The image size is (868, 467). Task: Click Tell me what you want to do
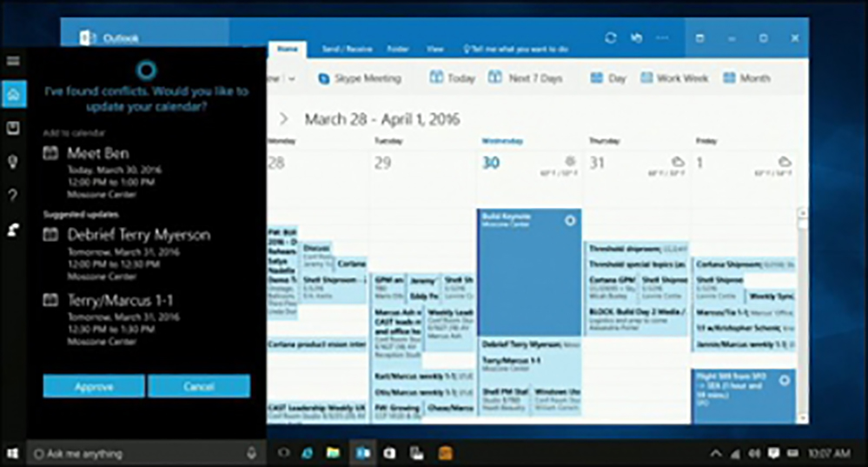[516, 50]
